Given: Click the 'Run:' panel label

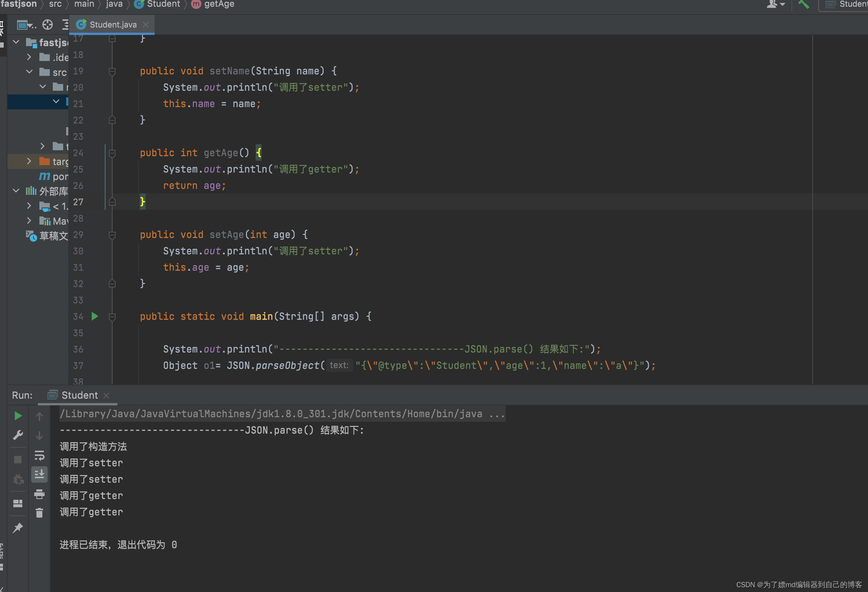Looking at the screenshot, I should tap(22, 395).
